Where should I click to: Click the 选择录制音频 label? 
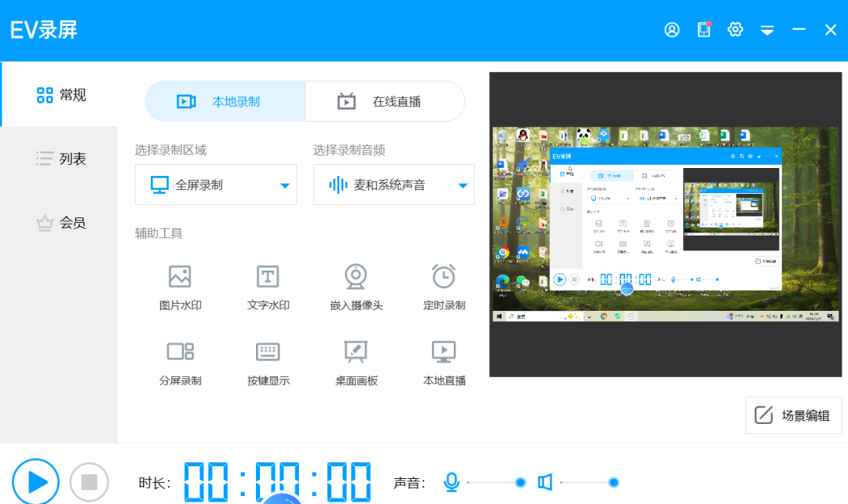[x=349, y=150]
